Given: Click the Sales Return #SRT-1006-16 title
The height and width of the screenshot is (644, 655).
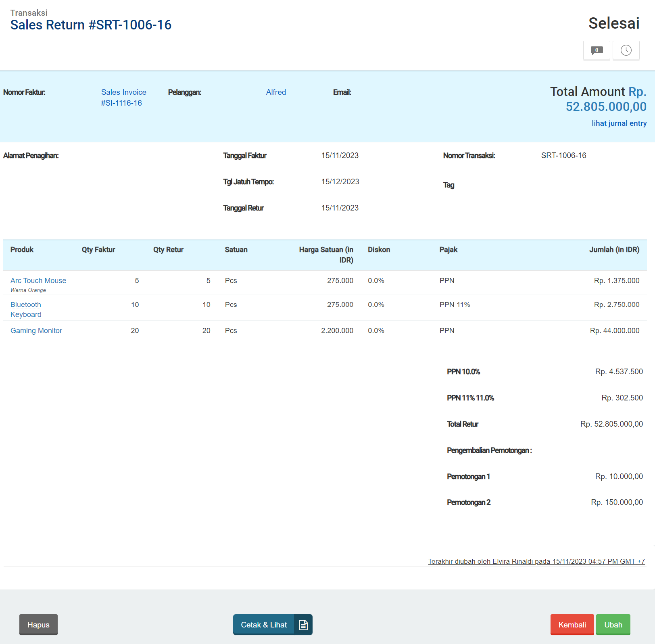Looking at the screenshot, I should tap(91, 25).
